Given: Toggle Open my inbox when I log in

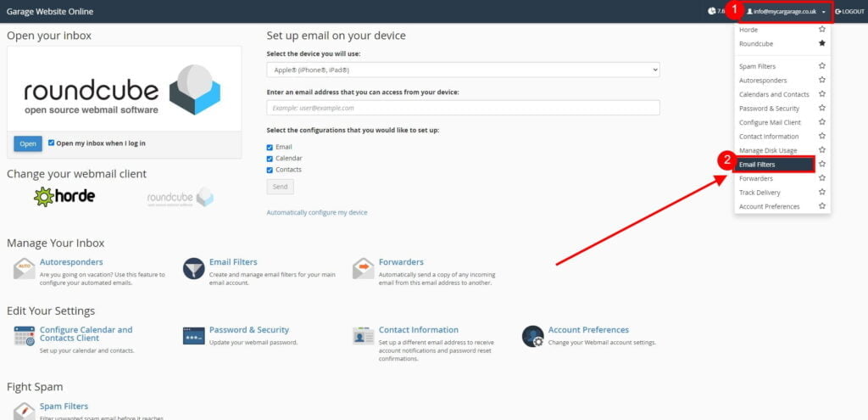Looking at the screenshot, I should point(52,143).
